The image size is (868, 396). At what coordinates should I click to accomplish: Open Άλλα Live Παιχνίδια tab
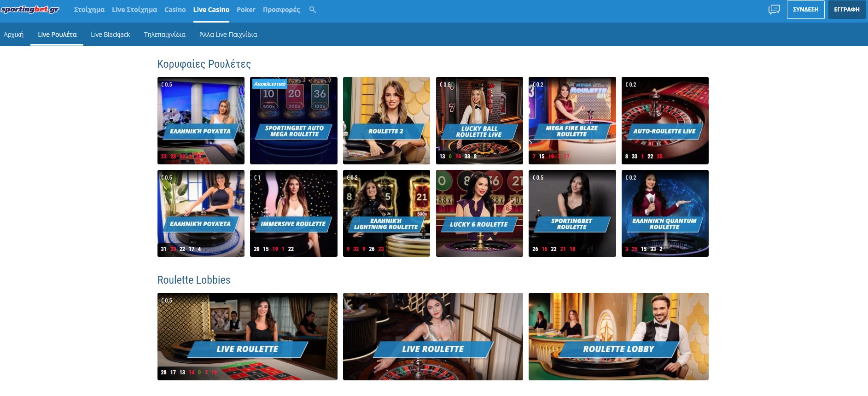pos(228,35)
